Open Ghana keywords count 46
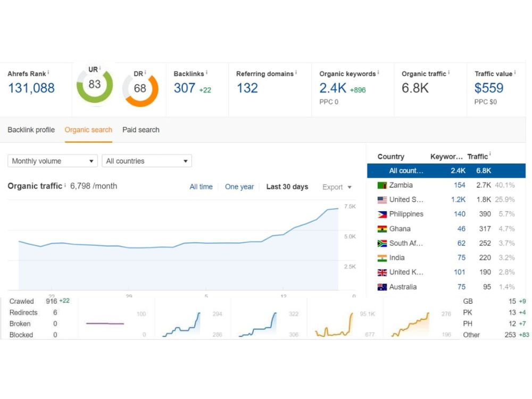Image resolution: width=532 pixels, height=399 pixels. tap(461, 229)
